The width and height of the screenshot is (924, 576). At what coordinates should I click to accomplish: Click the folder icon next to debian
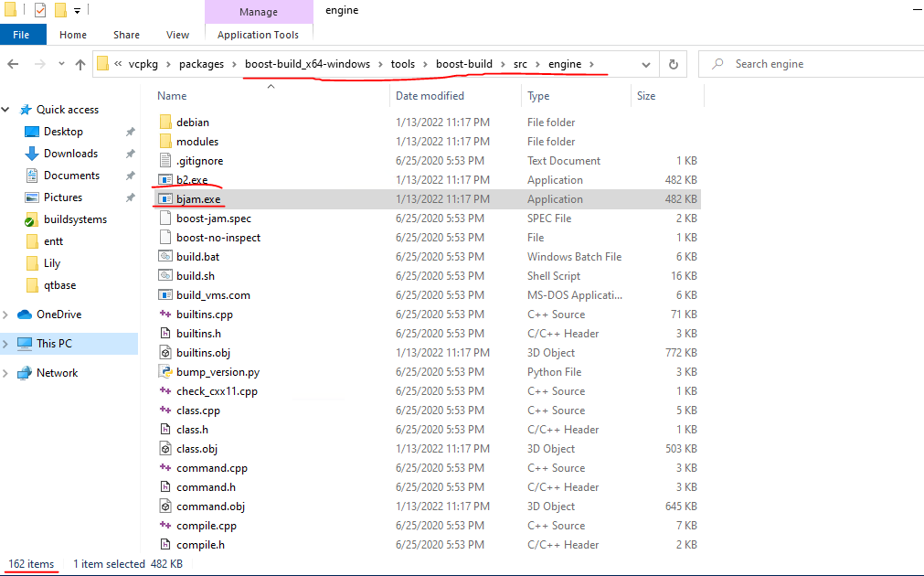click(x=165, y=122)
